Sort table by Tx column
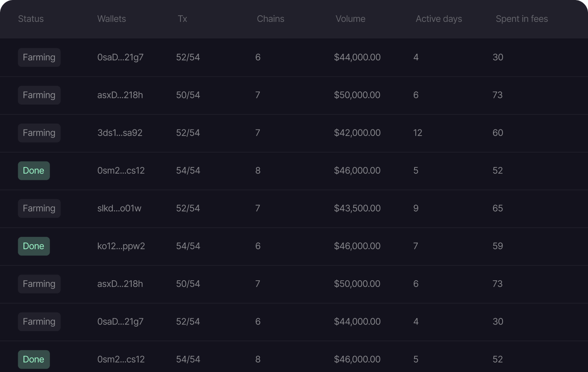 pos(182,19)
